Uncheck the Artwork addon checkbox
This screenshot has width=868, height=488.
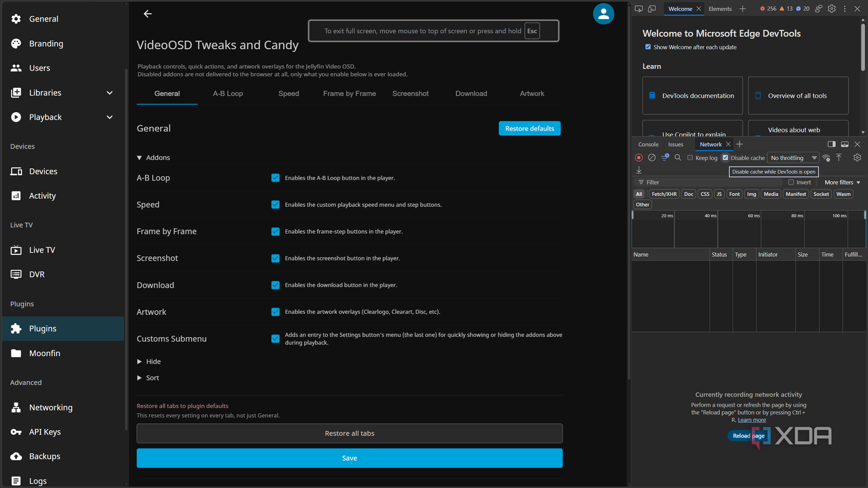275,312
